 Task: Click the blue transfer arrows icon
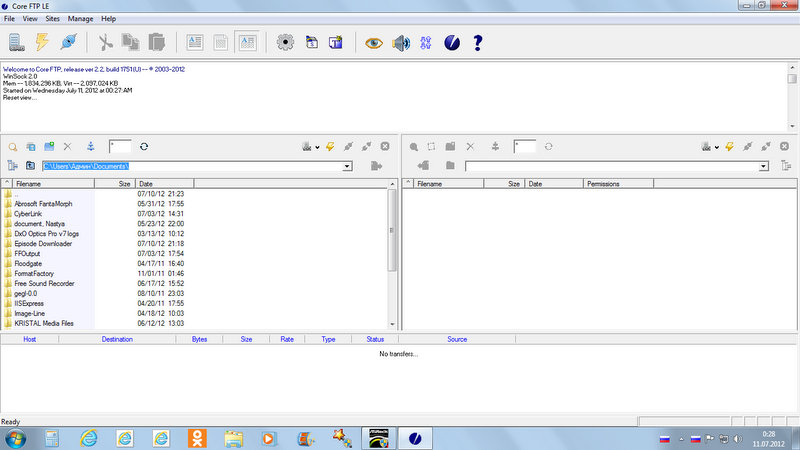(426, 43)
